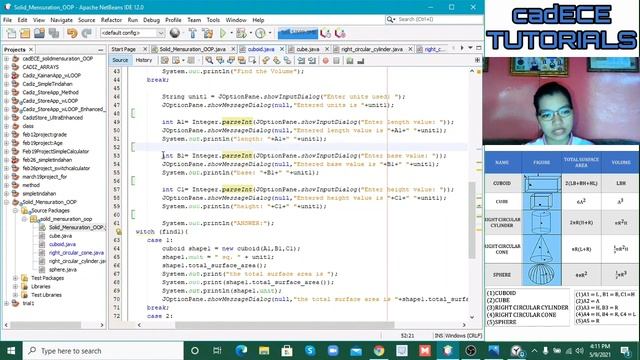Click the Save All toolbar icon
The width and height of the screenshot is (640, 360).
tap(54, 33)
